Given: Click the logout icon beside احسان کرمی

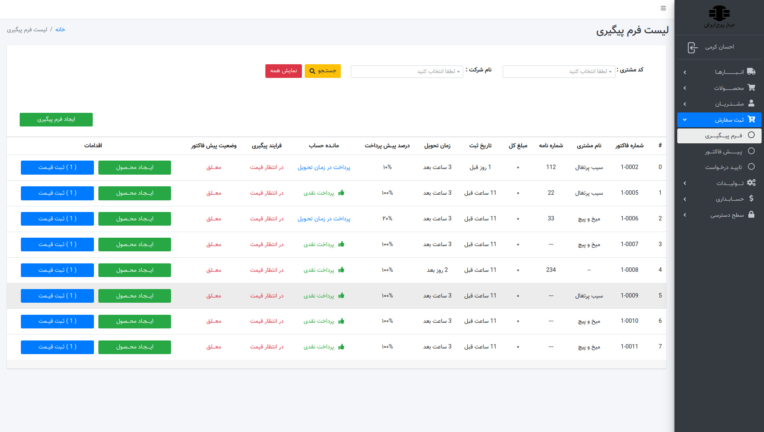Looking at the screenshot, I should coord(693,48).
